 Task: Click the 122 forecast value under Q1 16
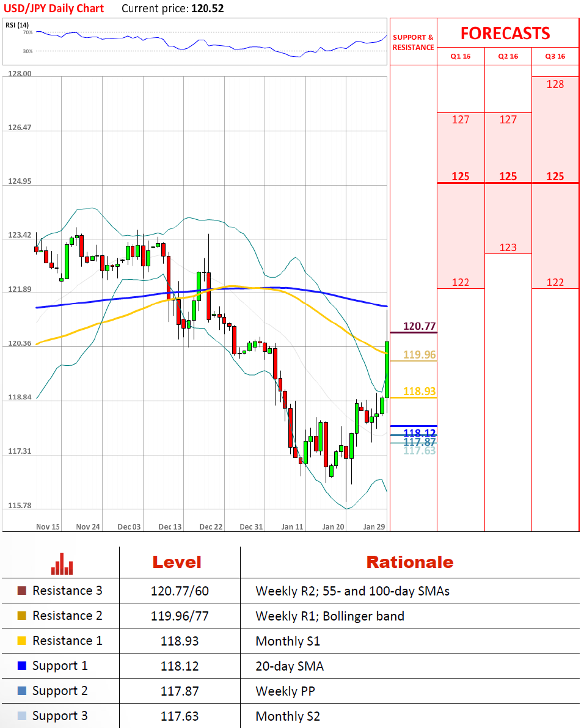click(461, 282)
